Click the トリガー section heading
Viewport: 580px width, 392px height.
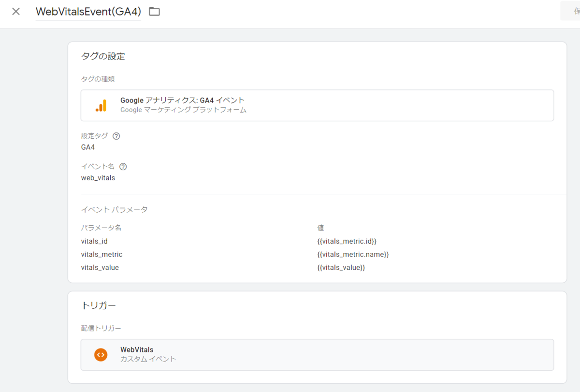tap(99, 305)
